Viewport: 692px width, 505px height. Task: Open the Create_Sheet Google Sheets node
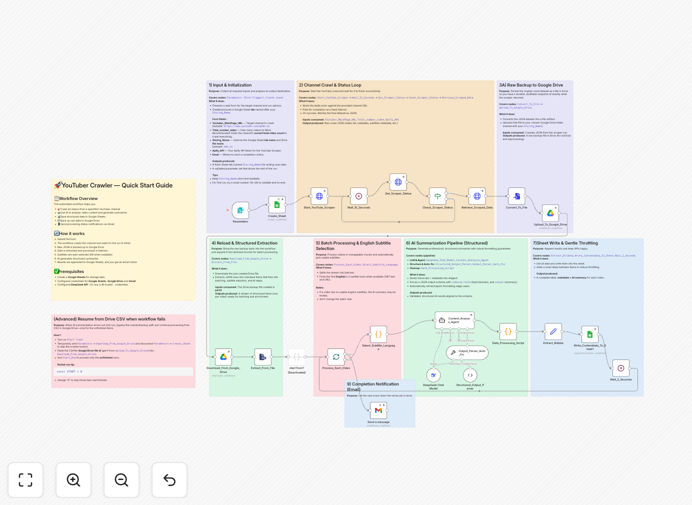point(277,205)
